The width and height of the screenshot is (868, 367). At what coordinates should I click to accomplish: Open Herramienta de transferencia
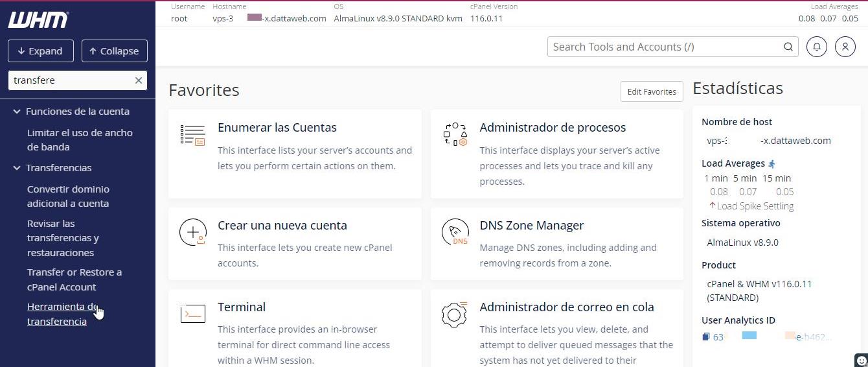click(62, 314)
